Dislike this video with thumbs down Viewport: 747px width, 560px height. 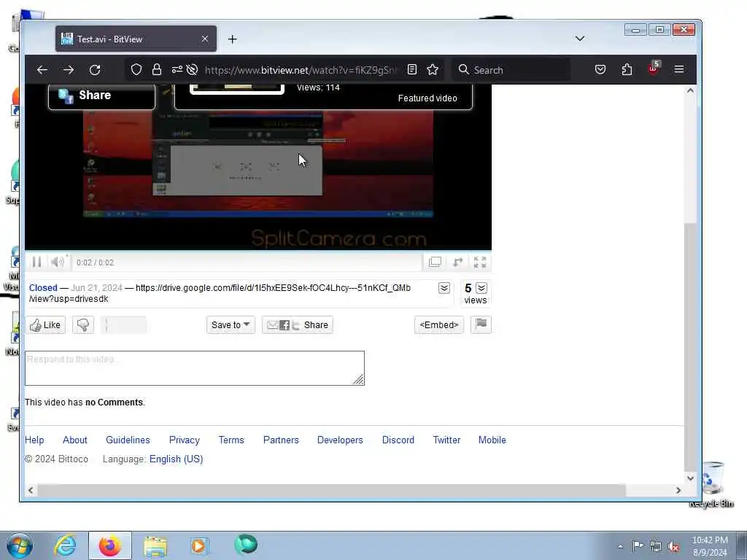tap(83, 324)
